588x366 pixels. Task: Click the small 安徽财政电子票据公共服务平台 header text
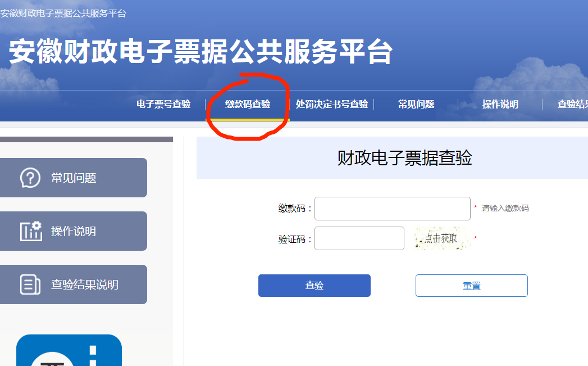[63, 13]
